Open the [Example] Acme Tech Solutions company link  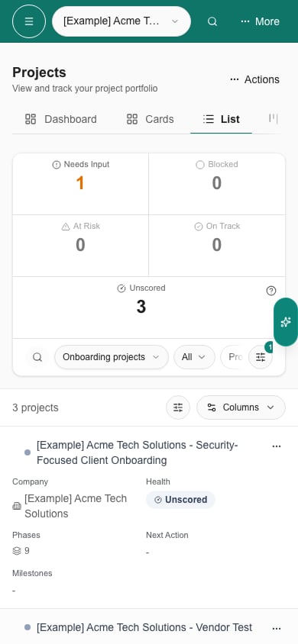(76, 506)
